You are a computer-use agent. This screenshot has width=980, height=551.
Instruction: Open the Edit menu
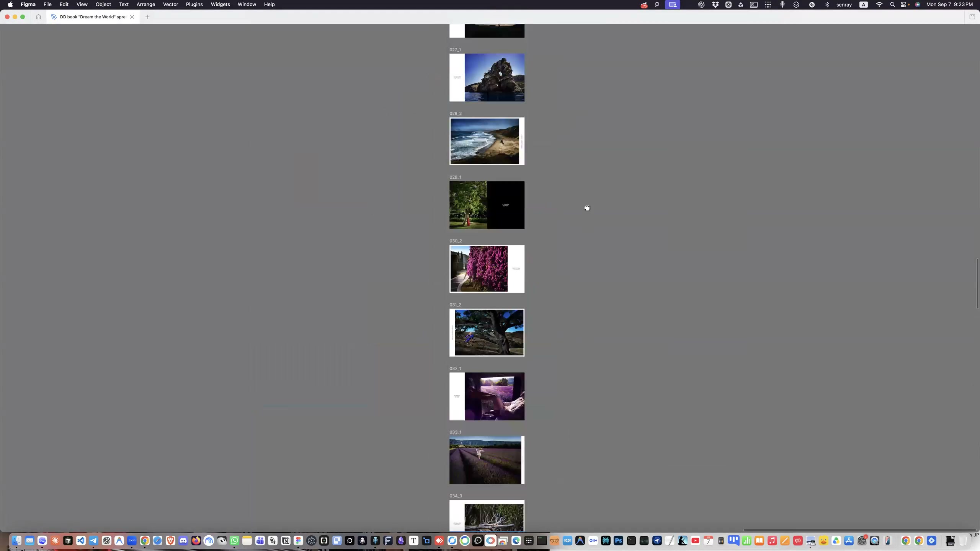click(x=64, y=5)
